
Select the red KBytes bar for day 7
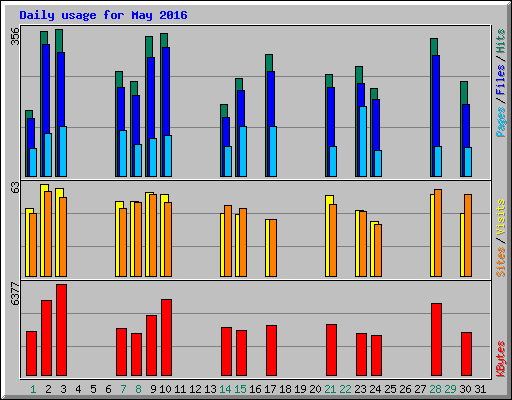point(121,352)
